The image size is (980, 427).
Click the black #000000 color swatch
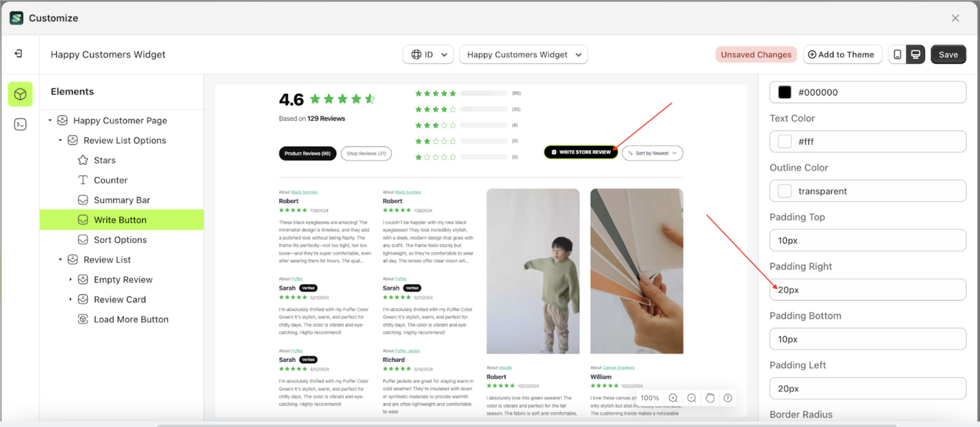pos(785,92)
